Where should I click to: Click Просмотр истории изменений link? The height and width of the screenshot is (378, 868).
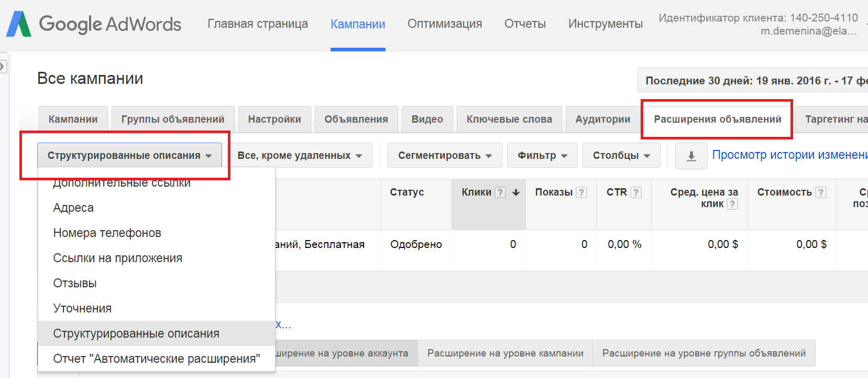point(789,155)
